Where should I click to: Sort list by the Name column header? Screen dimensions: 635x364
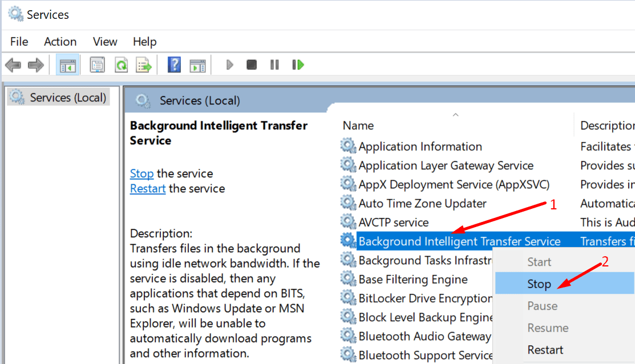[358, 126]
